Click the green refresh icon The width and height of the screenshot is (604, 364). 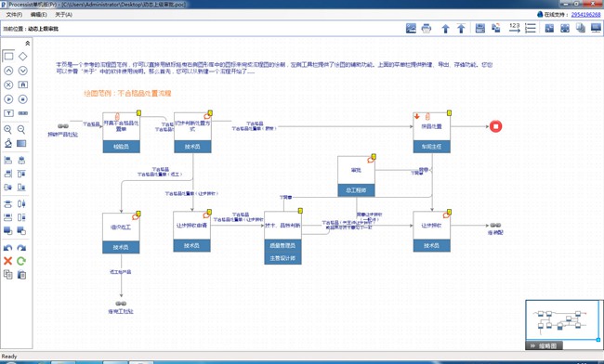[x=21, y=261]
